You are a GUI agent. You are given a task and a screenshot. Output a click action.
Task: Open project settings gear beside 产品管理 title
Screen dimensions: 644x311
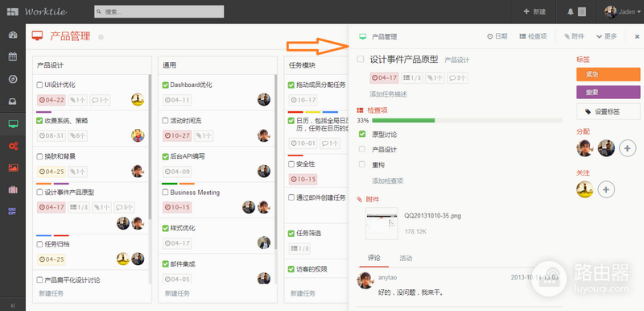click(101, 37)
